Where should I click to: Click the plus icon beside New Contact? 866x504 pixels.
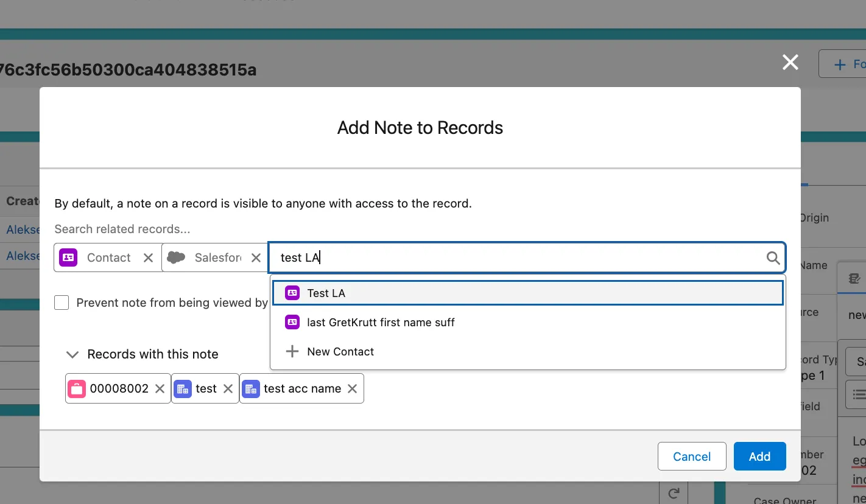click(x=292, y=352)
